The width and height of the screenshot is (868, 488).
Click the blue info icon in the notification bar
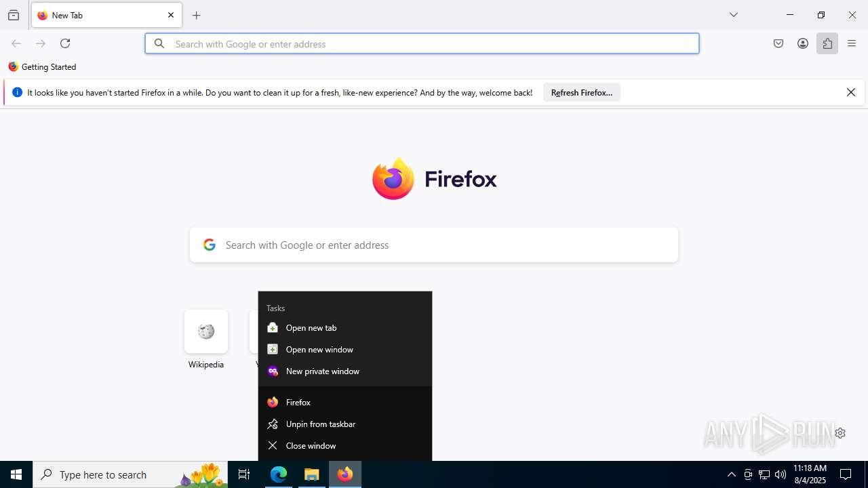pyautogui.click(x=17, y=92)
